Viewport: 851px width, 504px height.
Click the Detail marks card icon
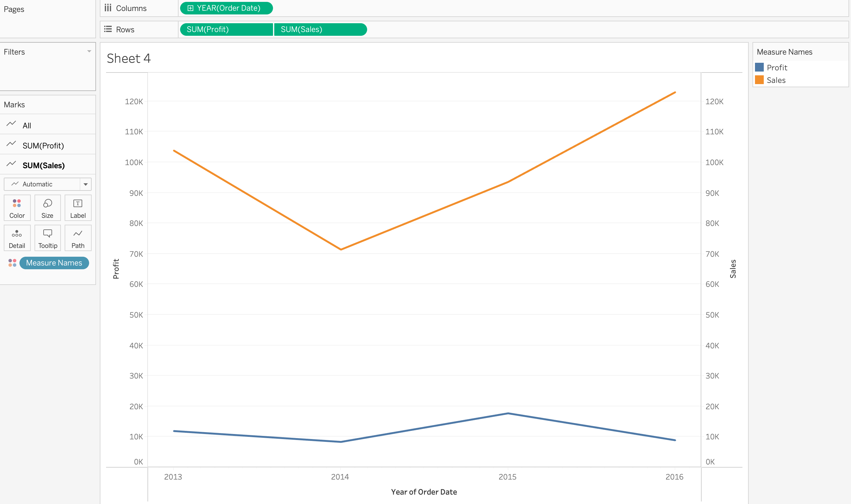pos(17,234)
